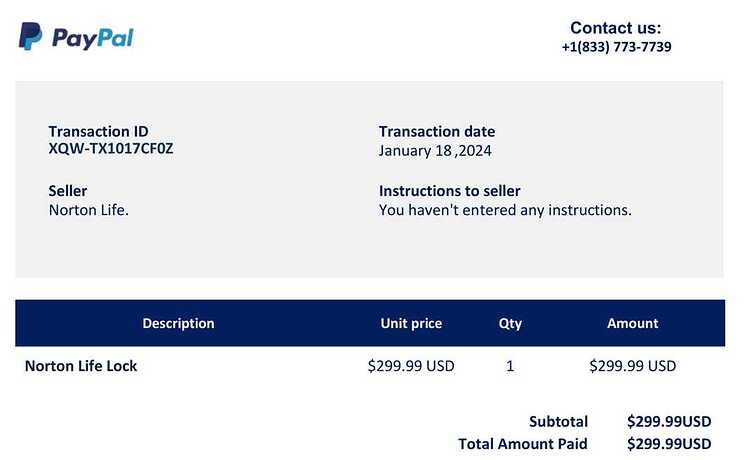Click the Subtotal amount $299.99USD
This screenshot has height=460, width=750.
[669, 421]
